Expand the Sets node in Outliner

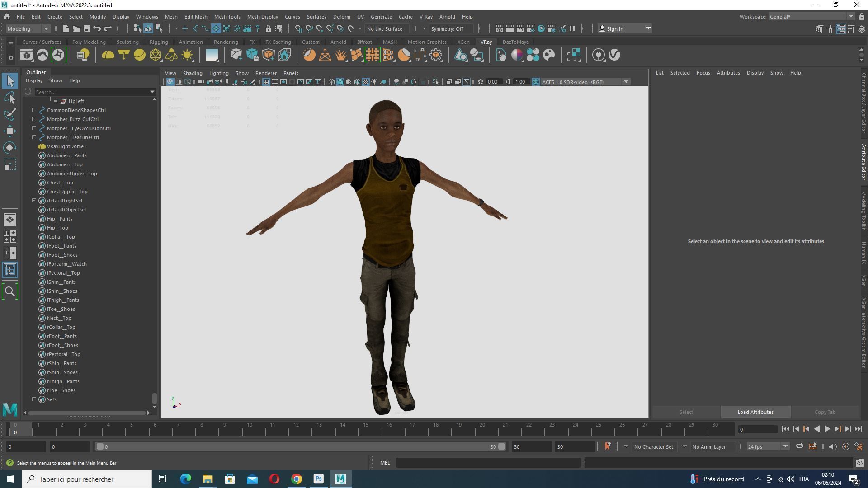tap(34, 399)
